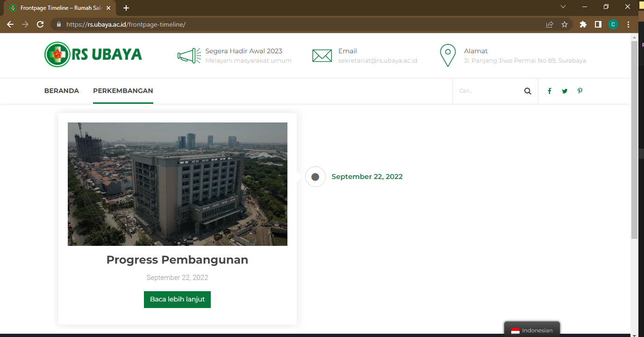The height and width of the screenshot is (337, 644).
Task: Open the Facebook social icon
Action: [x=550, y=91]
